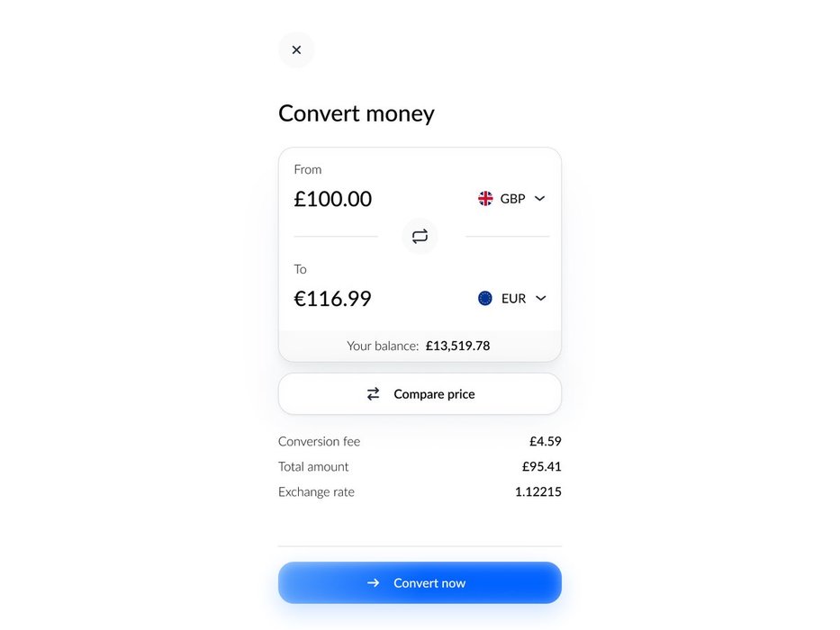Swap the From and To currencies
The width and height of the screenshot is (840, 630).
(420, 237)
